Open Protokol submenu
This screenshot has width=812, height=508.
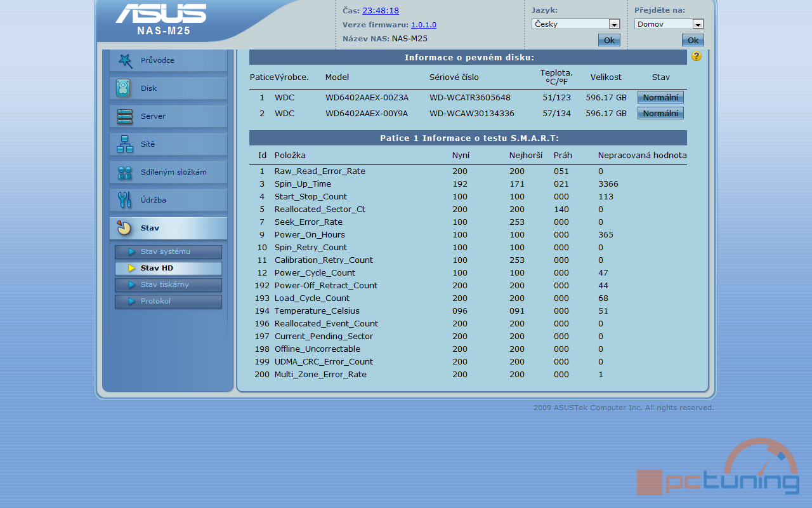click(x=168, y=301)
